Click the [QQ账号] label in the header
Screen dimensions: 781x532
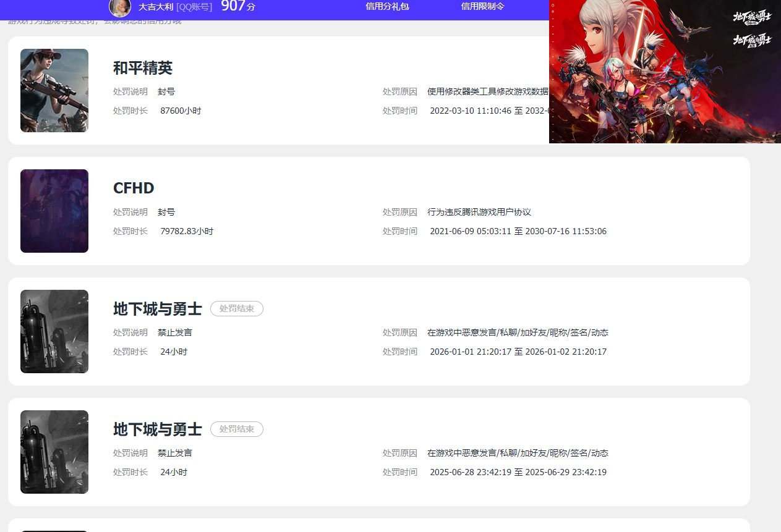[x=194, y=7]
